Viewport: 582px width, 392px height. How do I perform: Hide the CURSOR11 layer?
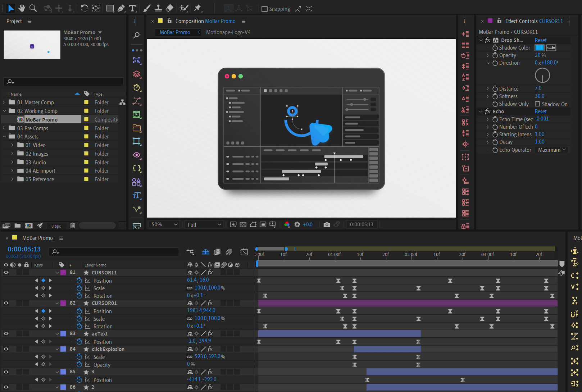point(6,273)
